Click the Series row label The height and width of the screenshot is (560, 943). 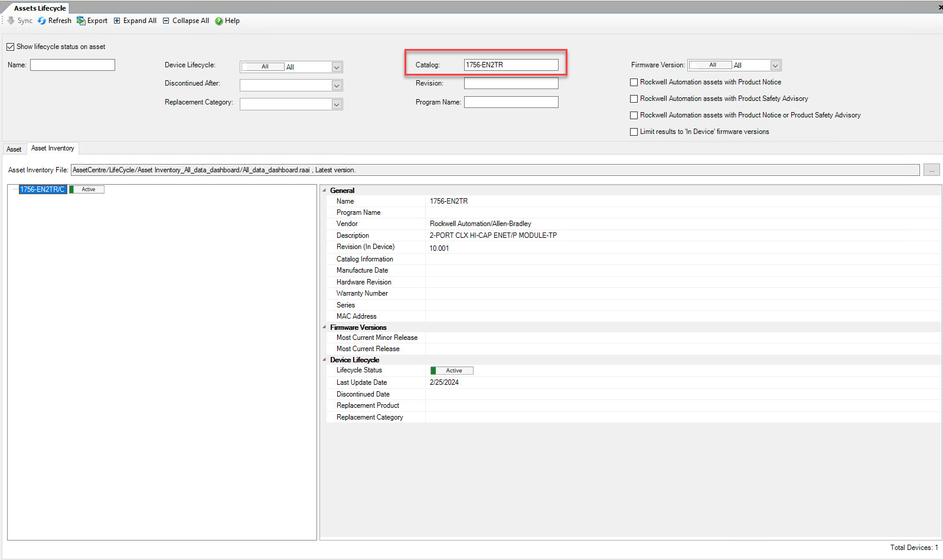[x=346, y=305]
